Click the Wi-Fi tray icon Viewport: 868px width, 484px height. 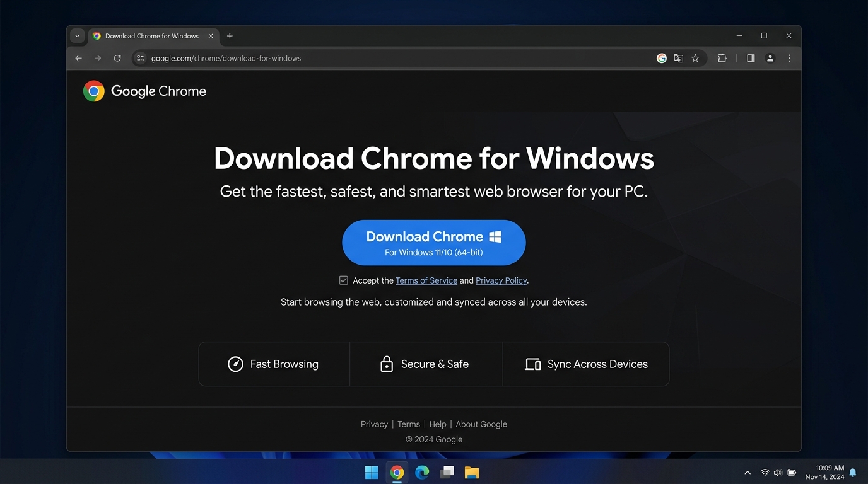click(765, 473)
